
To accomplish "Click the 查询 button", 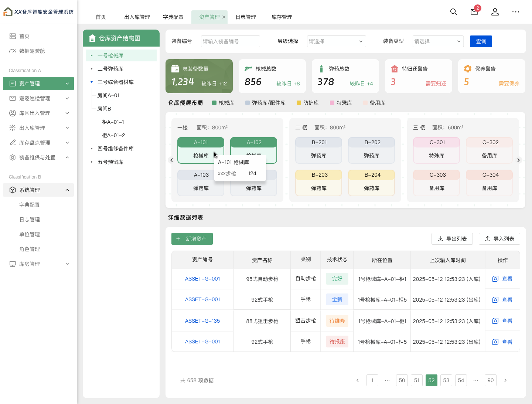I will [x=481, y=41].
